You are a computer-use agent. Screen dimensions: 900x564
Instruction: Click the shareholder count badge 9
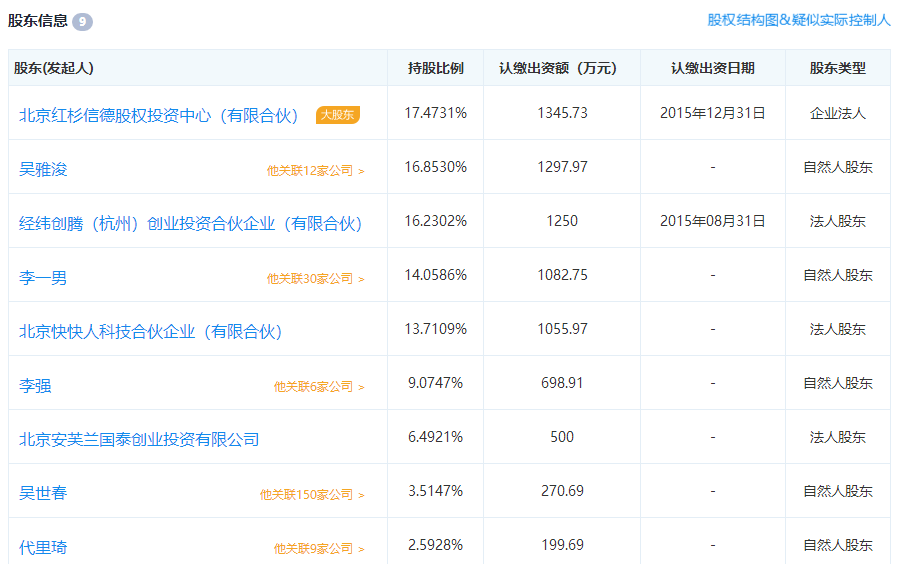(83, 21)
